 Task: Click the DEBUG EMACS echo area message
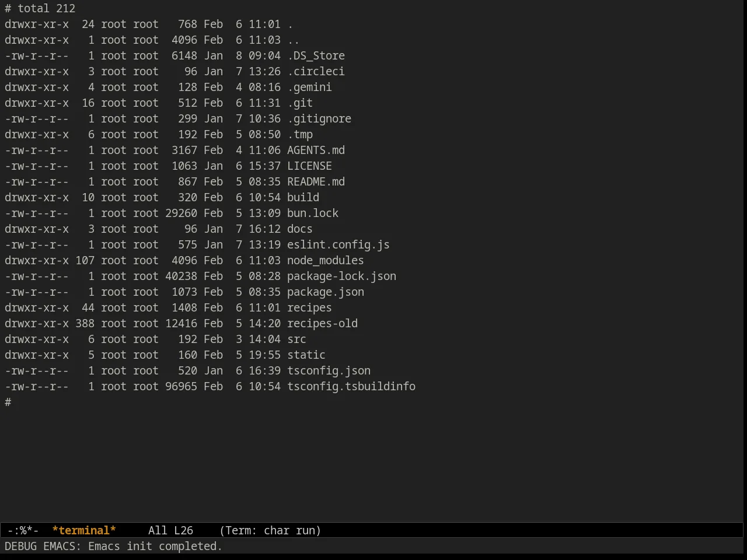click(113, 546)
